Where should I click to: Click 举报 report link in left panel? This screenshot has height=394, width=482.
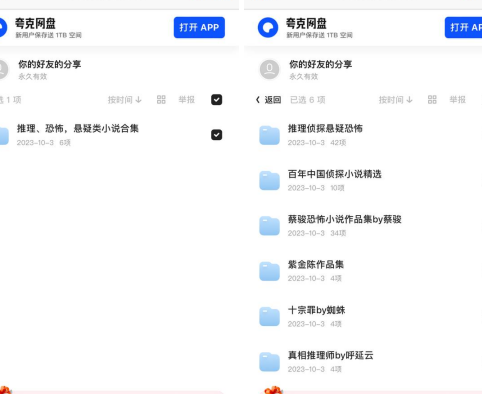tap(187, 100)
